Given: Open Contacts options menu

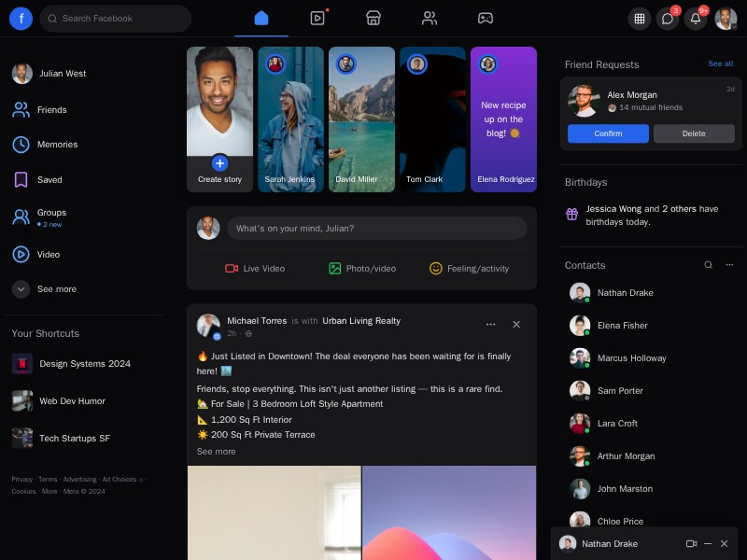Looking at the screenshot, I should 729,265.
